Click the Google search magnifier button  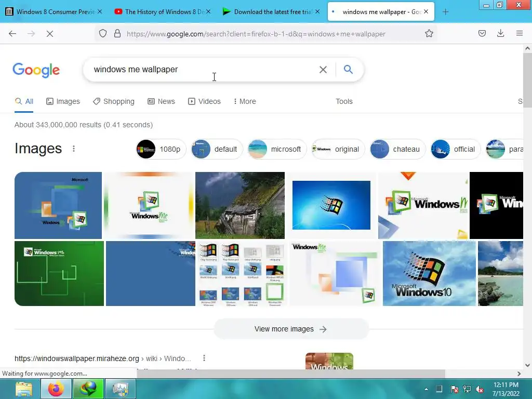tap(348, 70)
